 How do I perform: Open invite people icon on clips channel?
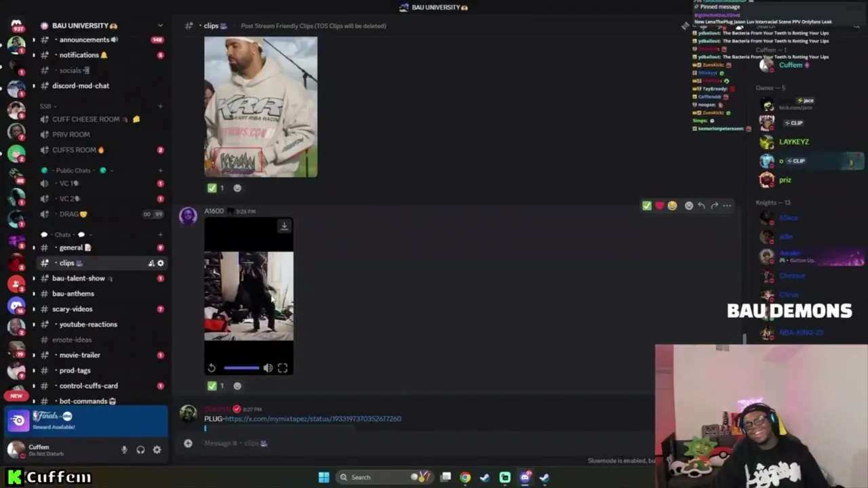(151, 263)
